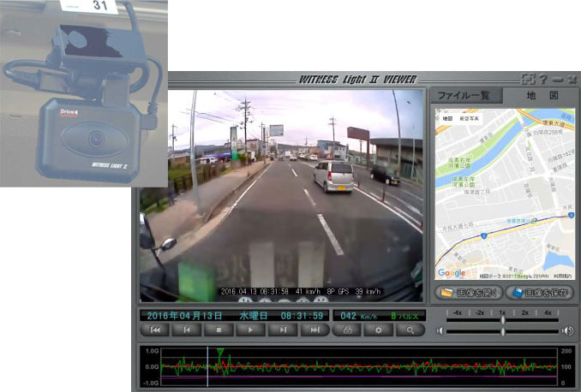
Task: Select the 2x speed mark
Action: pos(525,312)
